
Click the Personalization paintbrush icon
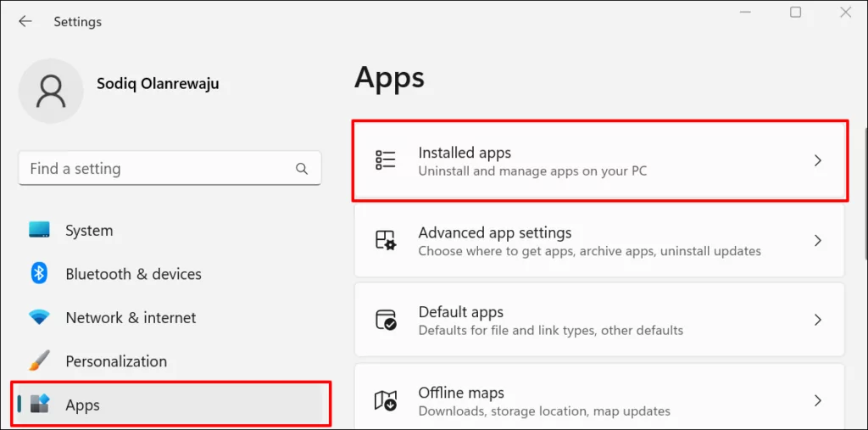39,361
